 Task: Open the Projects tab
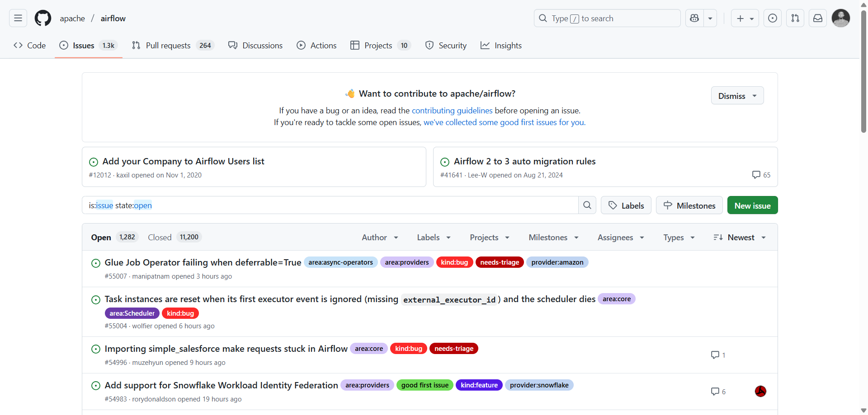(380, 45)
